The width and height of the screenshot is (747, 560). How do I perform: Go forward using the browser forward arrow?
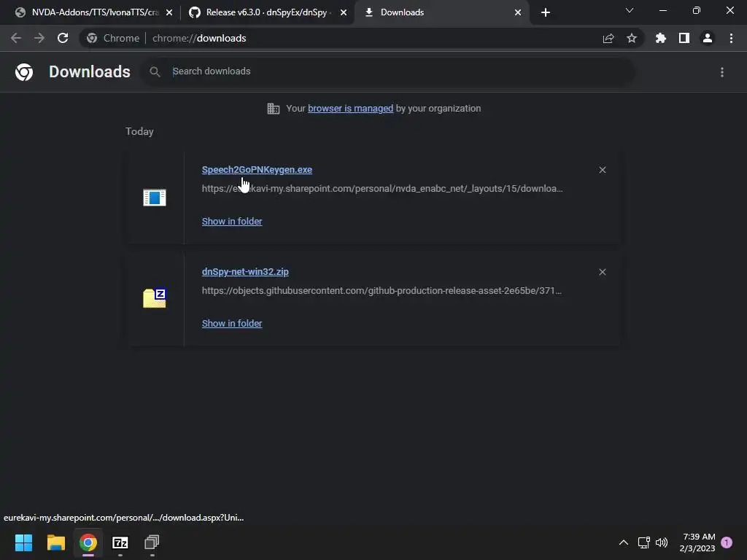(39, 38)
